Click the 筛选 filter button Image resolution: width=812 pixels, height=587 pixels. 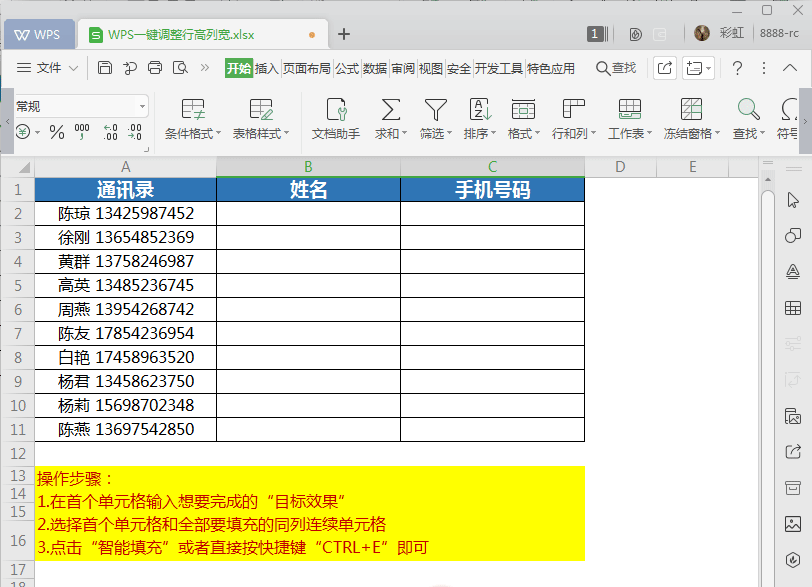tap(436, 119)
